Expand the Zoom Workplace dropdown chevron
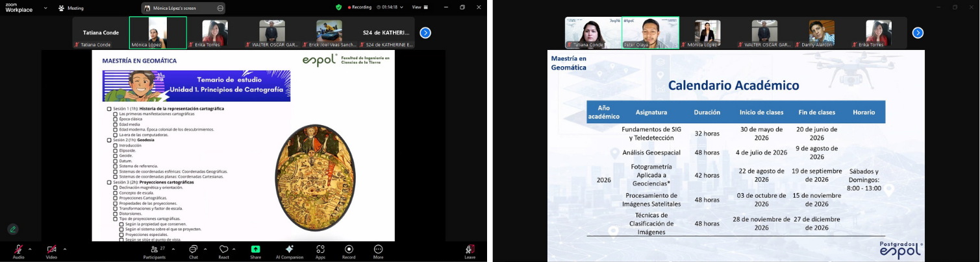980x262 pixels. tap(45, 8)
